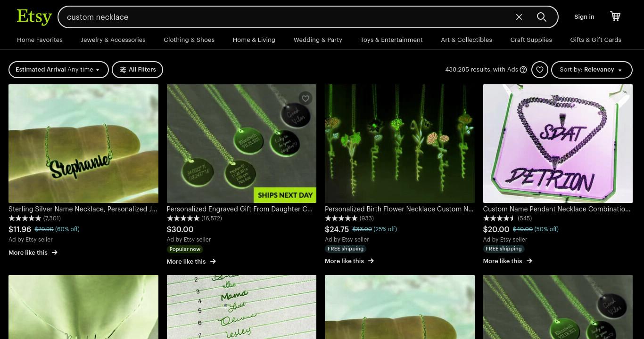Open Craft Supplies category menu
Screen dimensions: 644x339
(531, 40)
